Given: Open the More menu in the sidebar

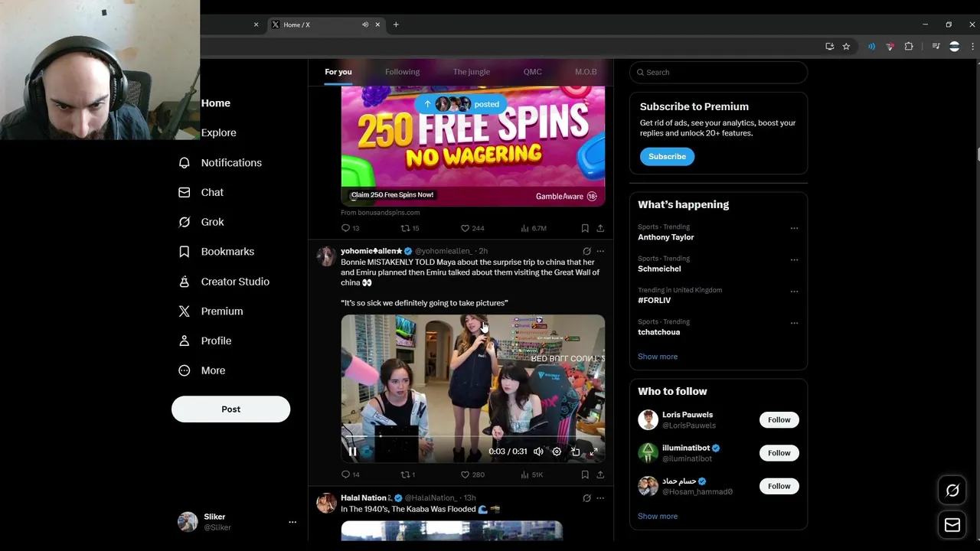Looking at the screenshot, I should (202, 370).
